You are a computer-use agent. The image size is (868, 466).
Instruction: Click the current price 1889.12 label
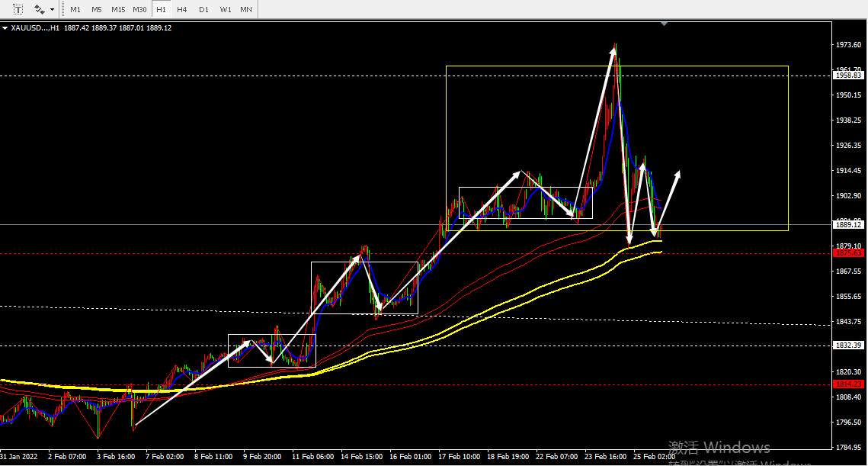(x=848, y=224)
